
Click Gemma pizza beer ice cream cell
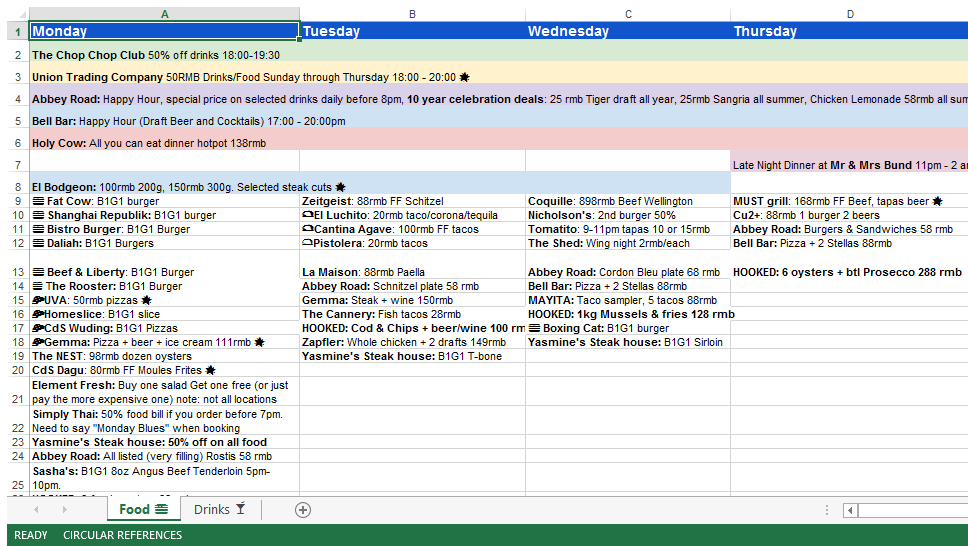click(164, 342)
